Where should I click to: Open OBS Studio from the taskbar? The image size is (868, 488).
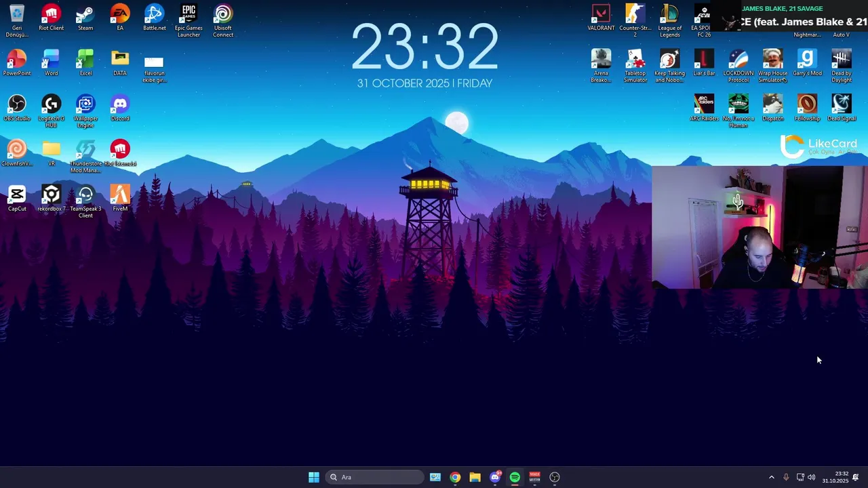pyautogui.click(x=555, y=477)
